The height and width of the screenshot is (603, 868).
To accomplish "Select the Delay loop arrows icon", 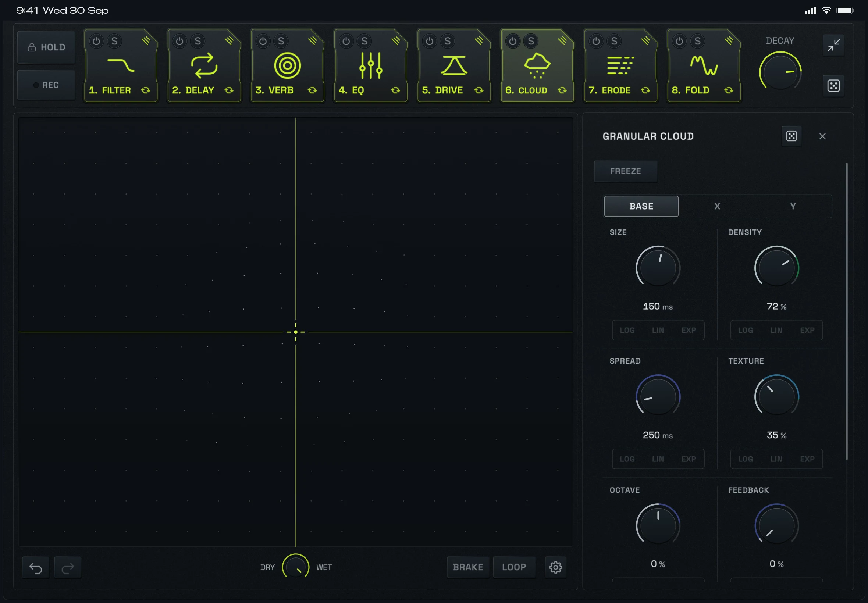I will [x=204, y=65].
